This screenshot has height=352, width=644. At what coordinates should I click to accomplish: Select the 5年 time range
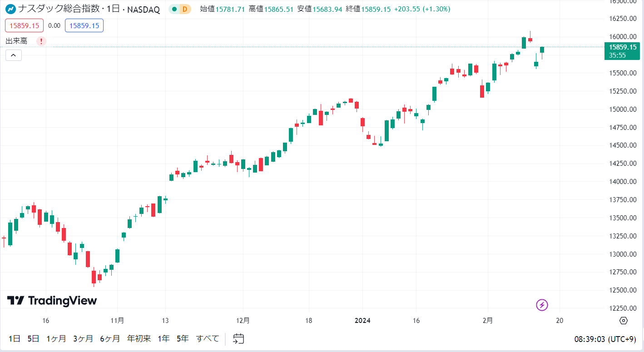point(183,338)
